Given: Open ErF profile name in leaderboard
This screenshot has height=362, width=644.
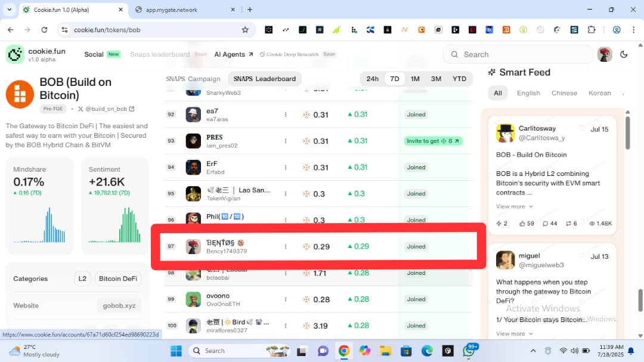Looking at the screenshot, I should [212, 163].
